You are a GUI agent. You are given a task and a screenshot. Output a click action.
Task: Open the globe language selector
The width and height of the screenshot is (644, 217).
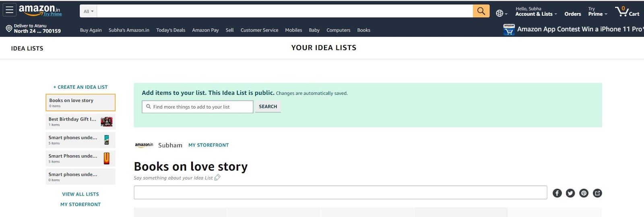coord(502,13)
